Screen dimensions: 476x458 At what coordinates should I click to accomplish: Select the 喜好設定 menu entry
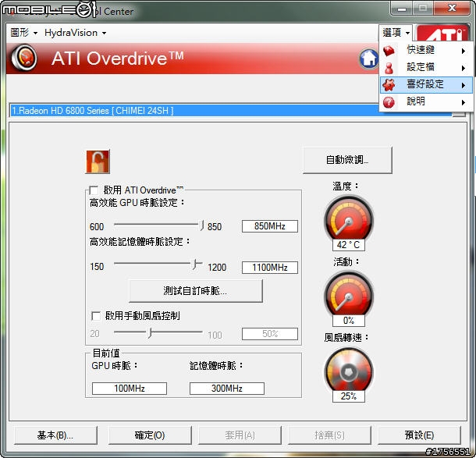tap(426, 85)
